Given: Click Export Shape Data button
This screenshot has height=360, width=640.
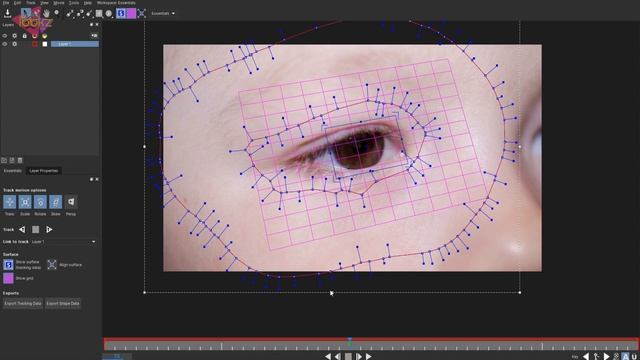Looking at the screenshot, I should 63,304.
